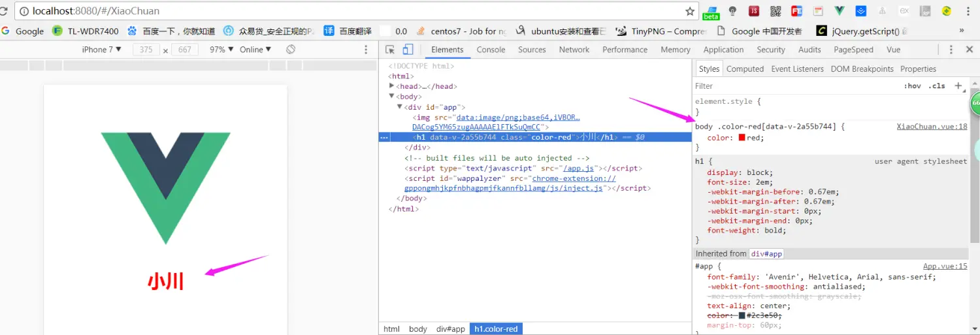Toggle :hov element state panel

point(913,86)
